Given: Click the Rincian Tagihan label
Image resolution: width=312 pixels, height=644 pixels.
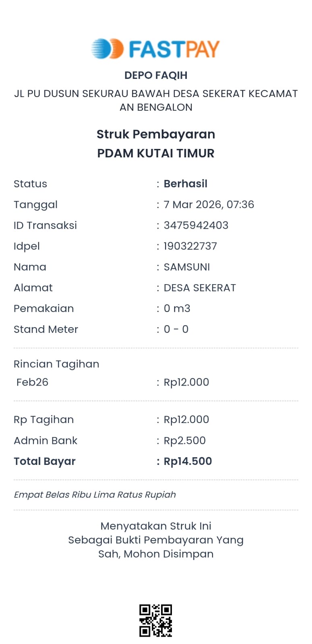Looking at the screenshot, I should coord(56,364).
